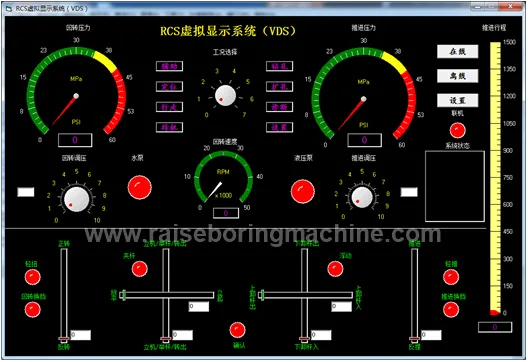Click the 离线 (offline) button

[x=457, y=76]
